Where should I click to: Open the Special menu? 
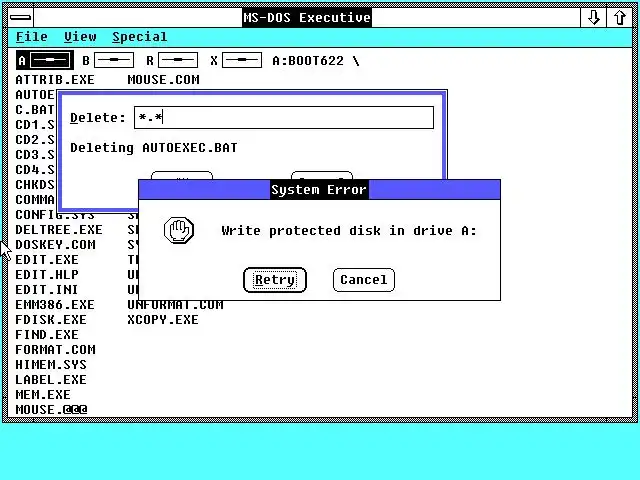click(x=140, y=37)
